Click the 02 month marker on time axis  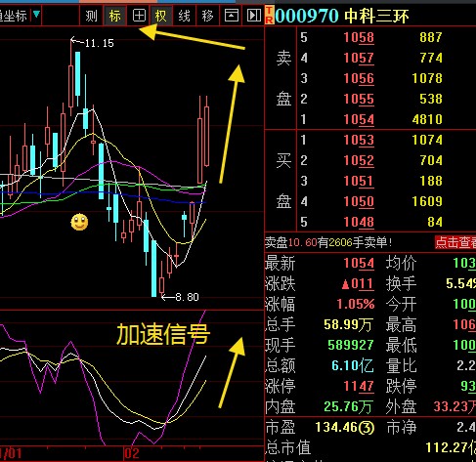(132, 453)
